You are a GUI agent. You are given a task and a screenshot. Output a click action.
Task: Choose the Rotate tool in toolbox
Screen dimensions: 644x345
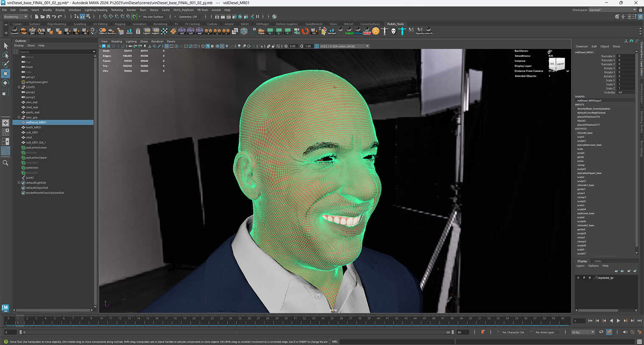pos(6,83)
